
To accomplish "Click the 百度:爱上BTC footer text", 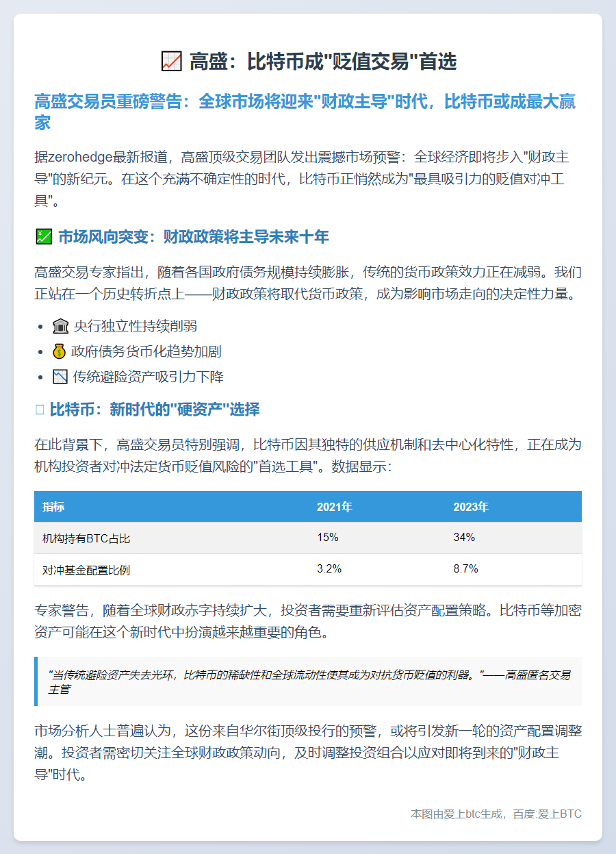I will 548,814.
